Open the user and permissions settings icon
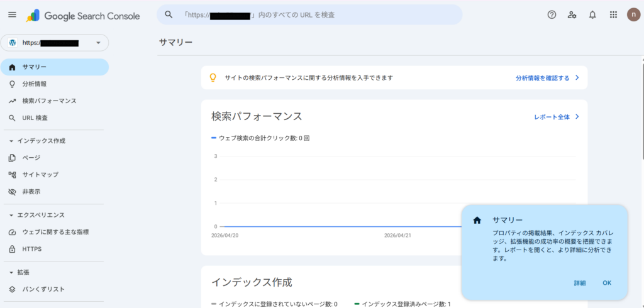This screenshot has height=308, width=644. coord(572,15)
